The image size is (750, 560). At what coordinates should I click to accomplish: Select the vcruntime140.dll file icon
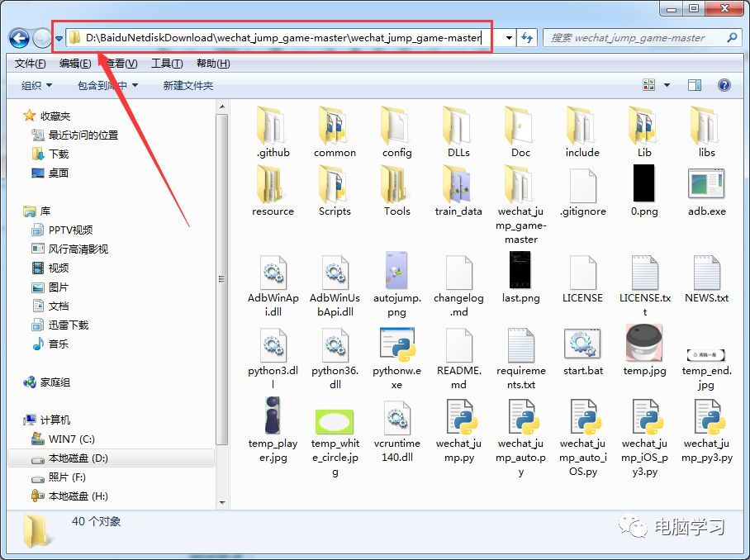pos(397,417)
